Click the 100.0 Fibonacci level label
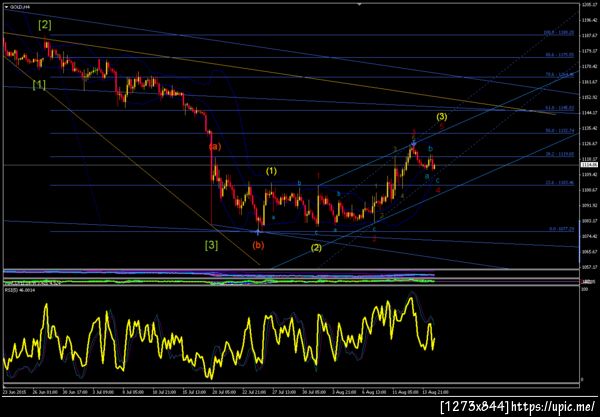This screenshot has width=600, height=417. pos(558,33)
